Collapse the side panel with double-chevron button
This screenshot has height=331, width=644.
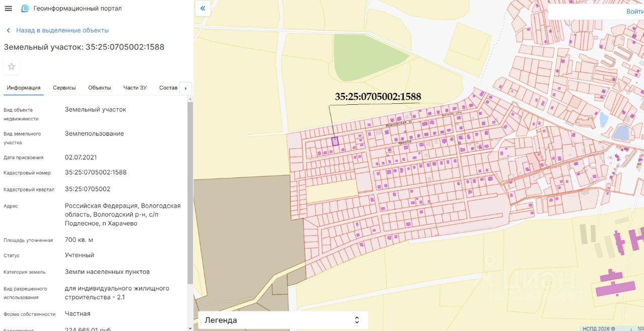[x=203, y=8]
